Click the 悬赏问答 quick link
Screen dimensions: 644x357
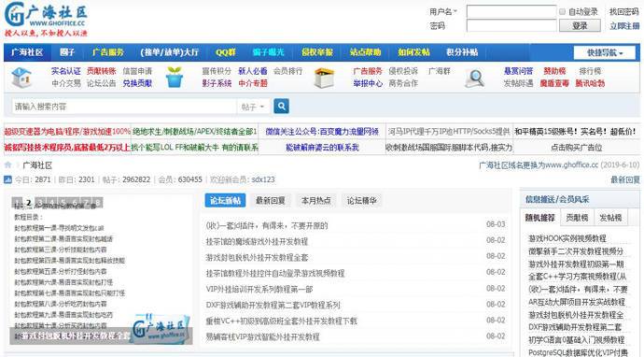[x=518, y=71]
